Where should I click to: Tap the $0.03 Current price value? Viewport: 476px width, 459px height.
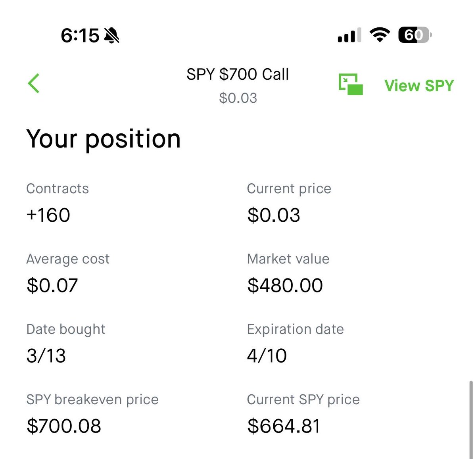point(274,215)
